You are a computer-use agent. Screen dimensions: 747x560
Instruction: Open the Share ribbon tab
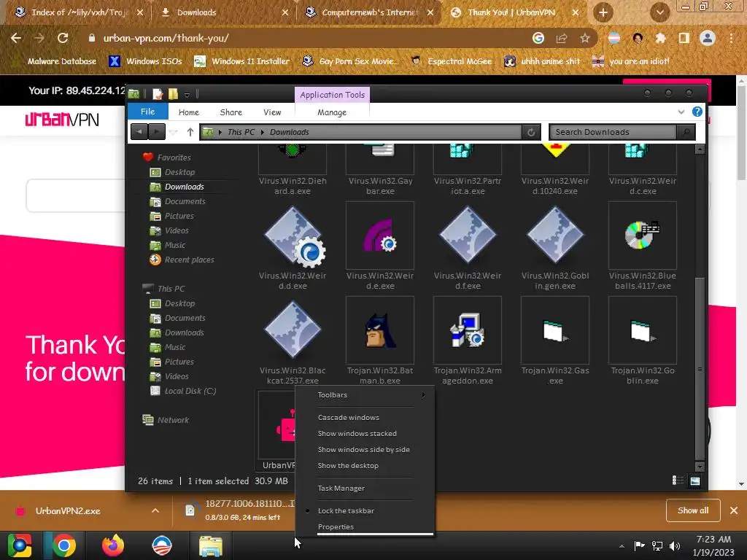pyautogui.click(x=231, y=112)
